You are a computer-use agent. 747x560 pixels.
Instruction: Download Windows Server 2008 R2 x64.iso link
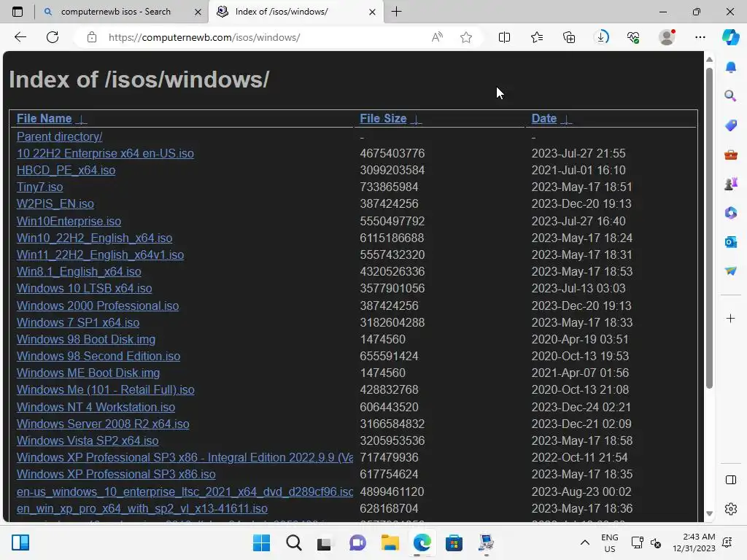click(103, 424)
